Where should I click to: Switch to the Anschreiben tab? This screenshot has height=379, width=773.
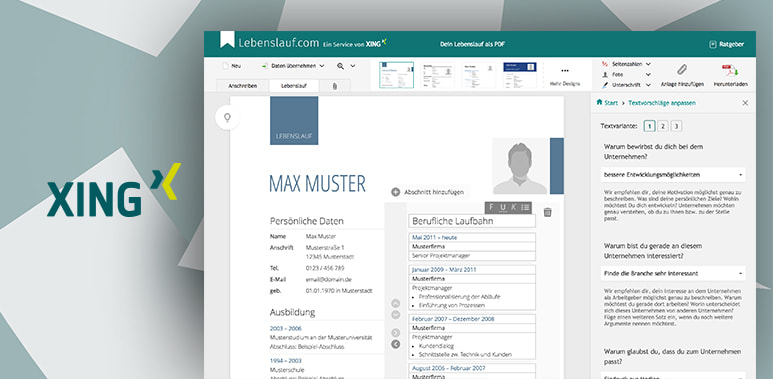[x=243, y=86]
